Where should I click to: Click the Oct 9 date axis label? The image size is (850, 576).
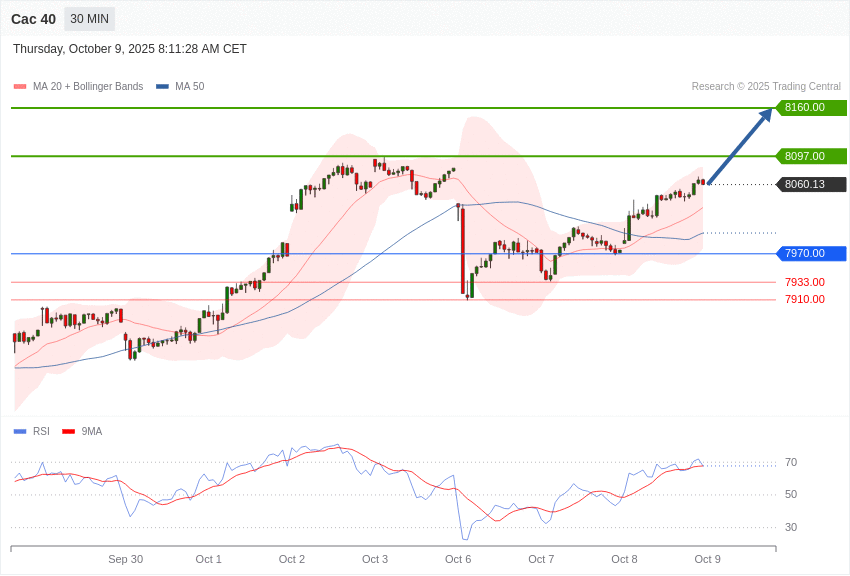(x=707, y=559)
